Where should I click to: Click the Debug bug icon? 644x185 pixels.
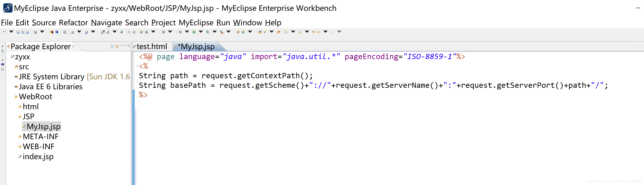[x=180, y=32]
